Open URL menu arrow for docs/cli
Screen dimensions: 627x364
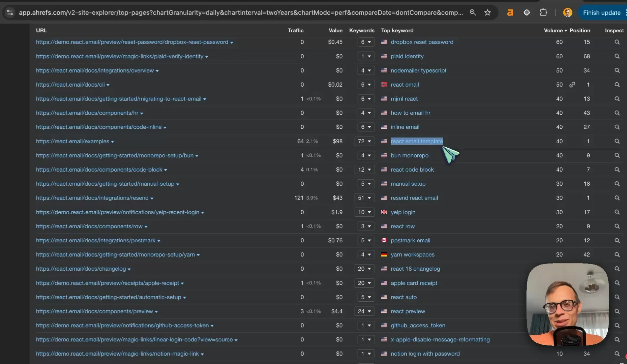(108, 85)
